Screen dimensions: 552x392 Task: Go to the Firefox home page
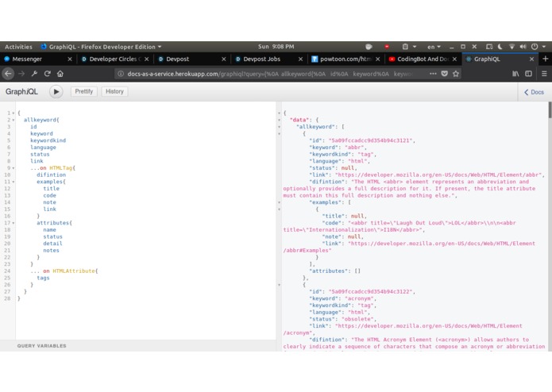pyautogui.click(x=60, y=74)
